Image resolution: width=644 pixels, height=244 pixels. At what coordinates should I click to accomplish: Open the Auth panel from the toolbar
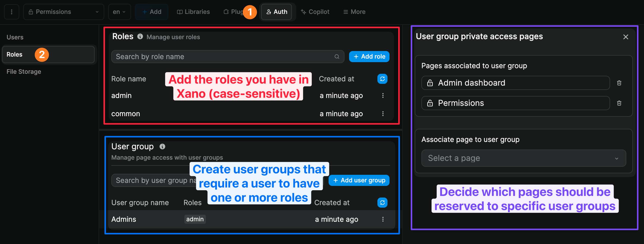click(x=276, y=12)
